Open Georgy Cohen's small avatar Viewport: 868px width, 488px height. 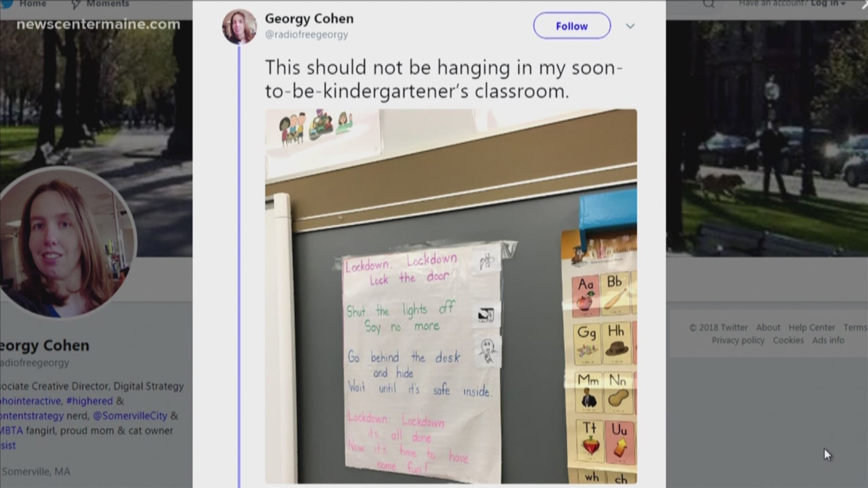pyautogui.click(x=240, y=27)
